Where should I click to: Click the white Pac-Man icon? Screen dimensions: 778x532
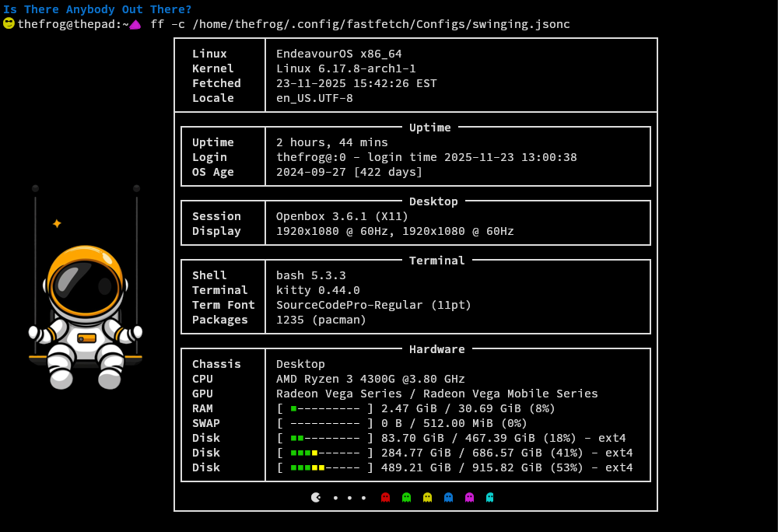(316, 497)
